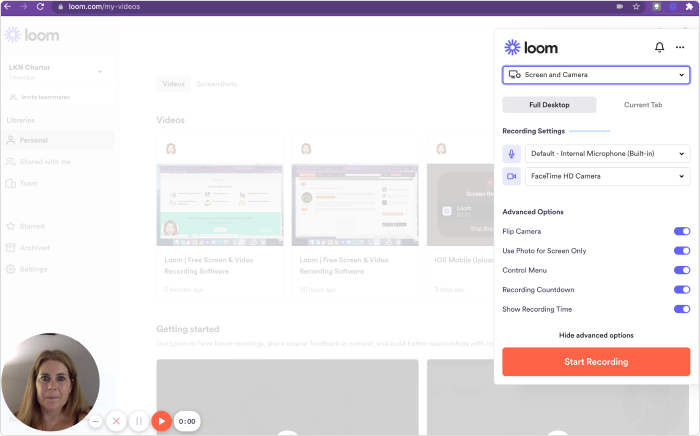This screenshot has height=436, width=700.
Task: Toggle Use Photo for Screen Only switch
Action: coord(682,251)
